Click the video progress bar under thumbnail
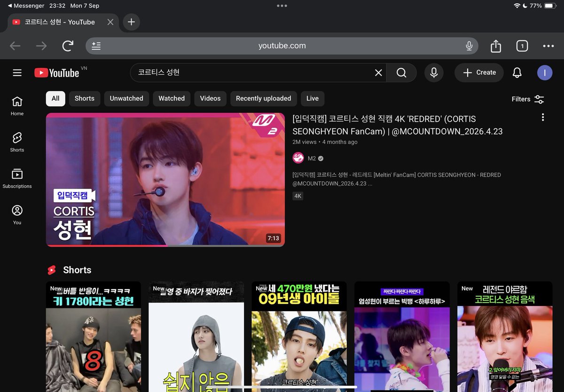The height and width of the screenshot is (392, 564). click(x=165, y=245)
